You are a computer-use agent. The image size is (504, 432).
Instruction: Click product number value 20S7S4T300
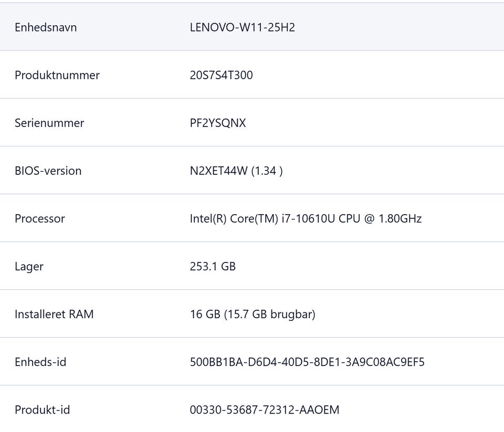[221, 75]
